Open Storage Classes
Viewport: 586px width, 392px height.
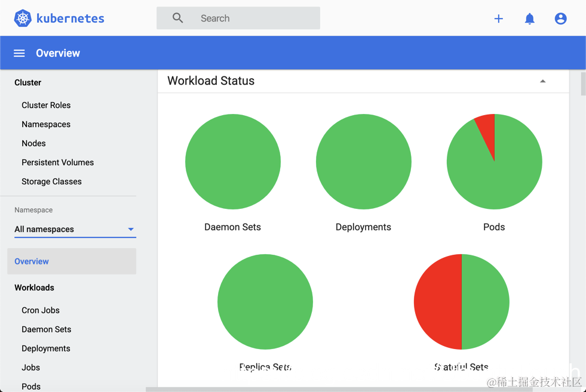(51, 181)
